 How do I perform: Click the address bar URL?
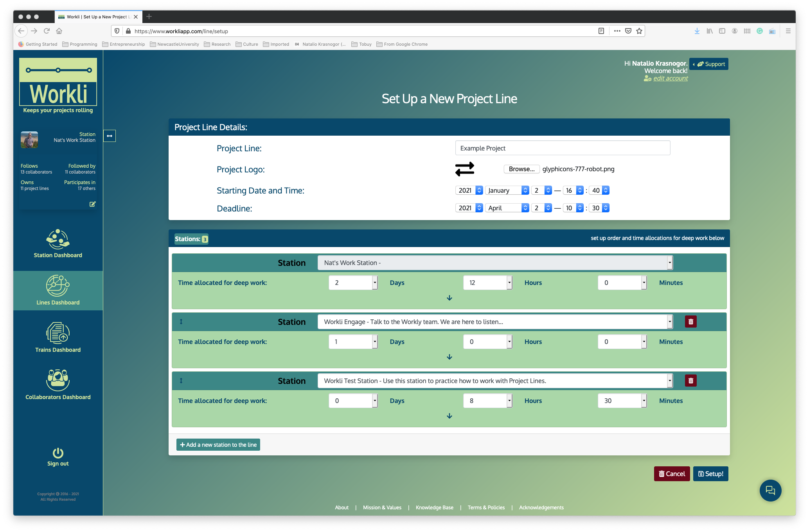pos(181,31)
